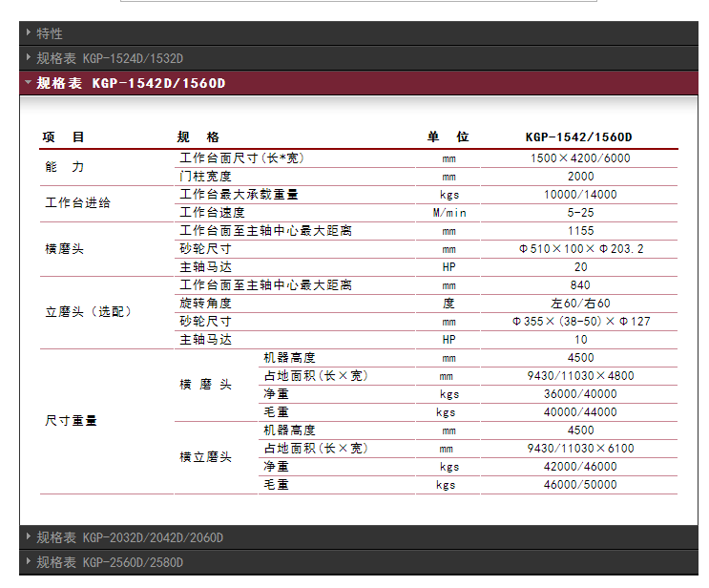Viewport: 709px width, 588px height.
Task: Select the 单 位 column header
Action: [448, 136]
